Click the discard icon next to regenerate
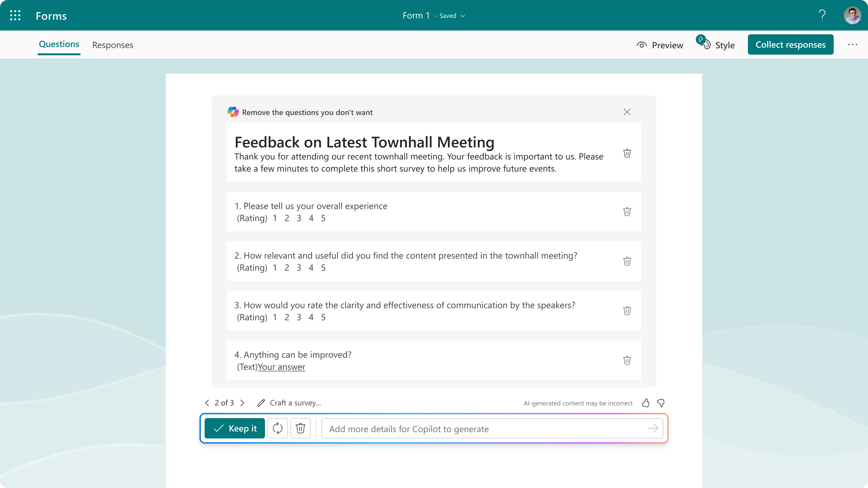 [301, 428]
